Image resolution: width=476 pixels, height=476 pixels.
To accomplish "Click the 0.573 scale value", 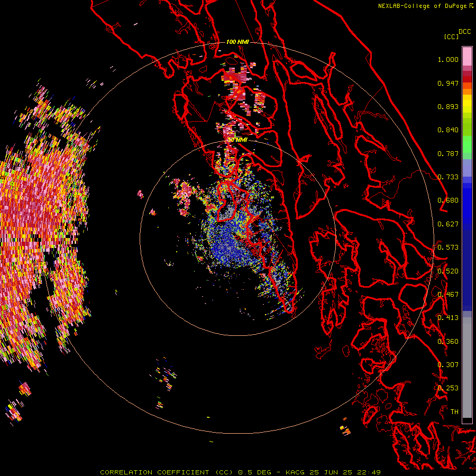I will point(448,248).
